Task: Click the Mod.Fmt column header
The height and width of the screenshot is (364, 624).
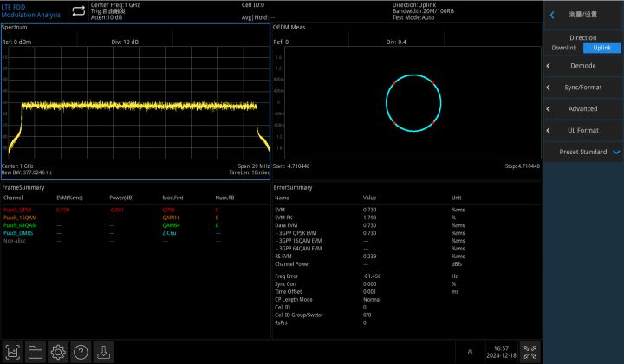Action: pos(172,198)
